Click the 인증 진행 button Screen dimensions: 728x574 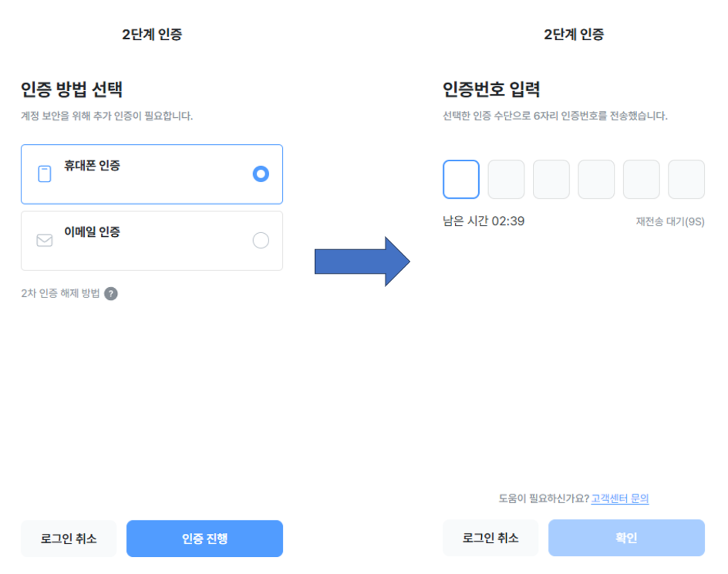tap(204, 538)
